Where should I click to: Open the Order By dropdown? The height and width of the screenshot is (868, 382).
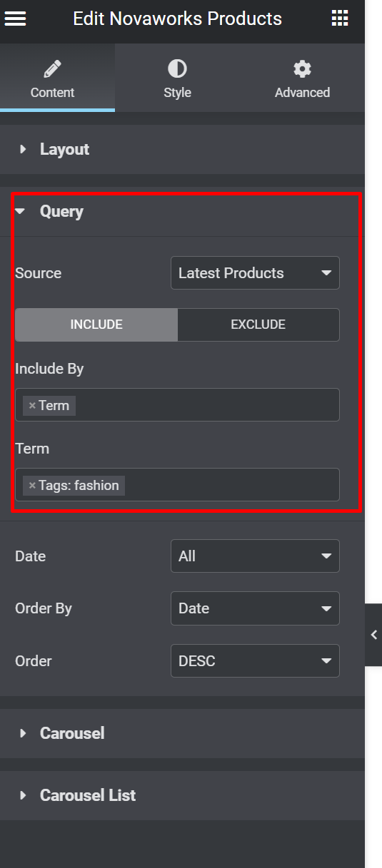point(255,608)
